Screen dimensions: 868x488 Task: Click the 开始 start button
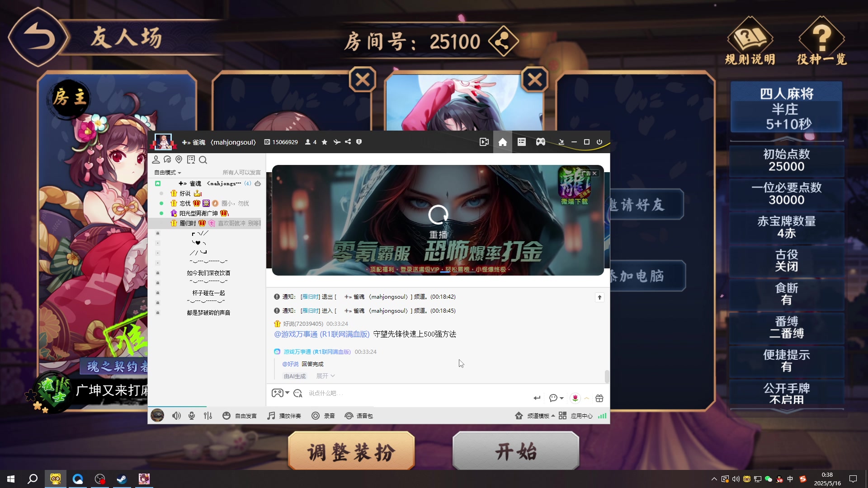click(516, 451)
